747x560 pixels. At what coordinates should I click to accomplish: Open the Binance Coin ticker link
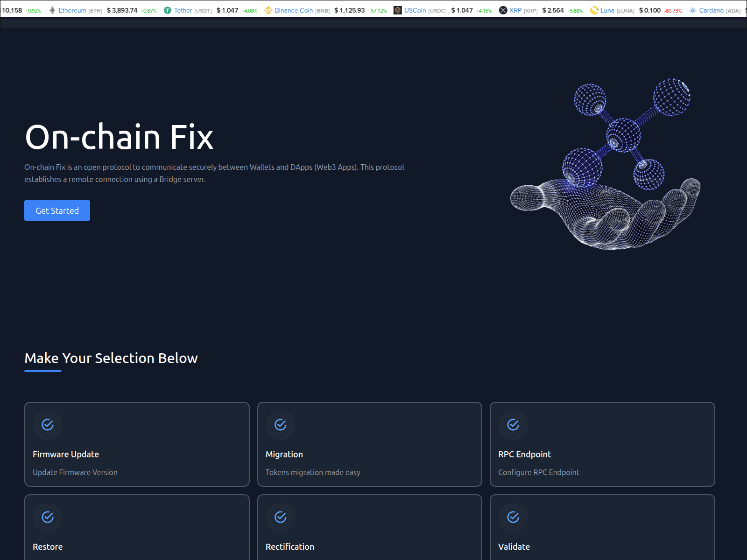coord(294,10)
